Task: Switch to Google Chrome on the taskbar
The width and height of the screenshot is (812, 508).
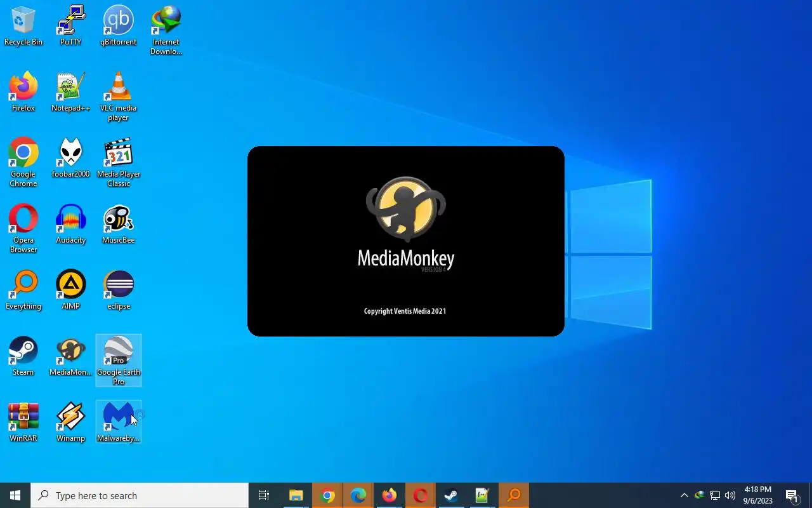Action: 327,495
